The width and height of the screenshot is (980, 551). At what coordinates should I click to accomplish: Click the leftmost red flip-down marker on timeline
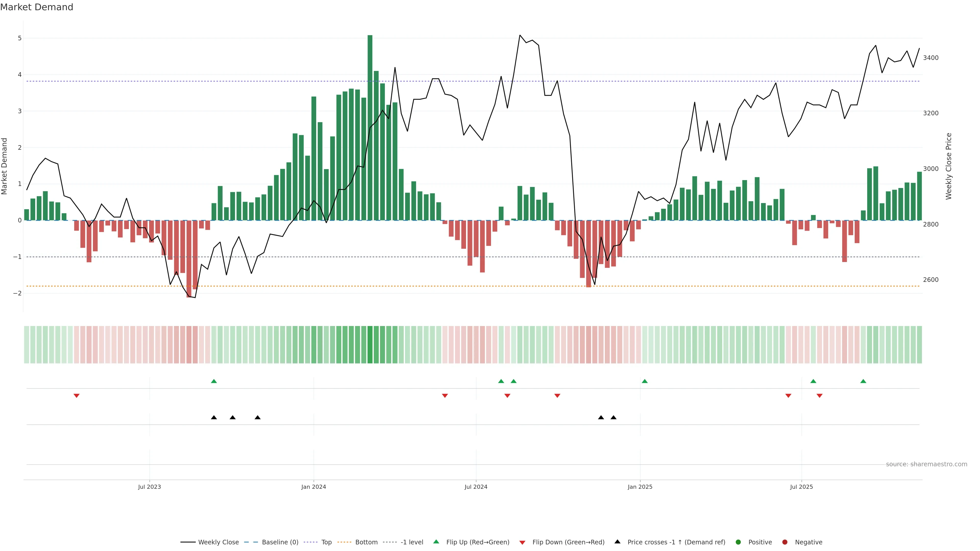pos(77,396)
